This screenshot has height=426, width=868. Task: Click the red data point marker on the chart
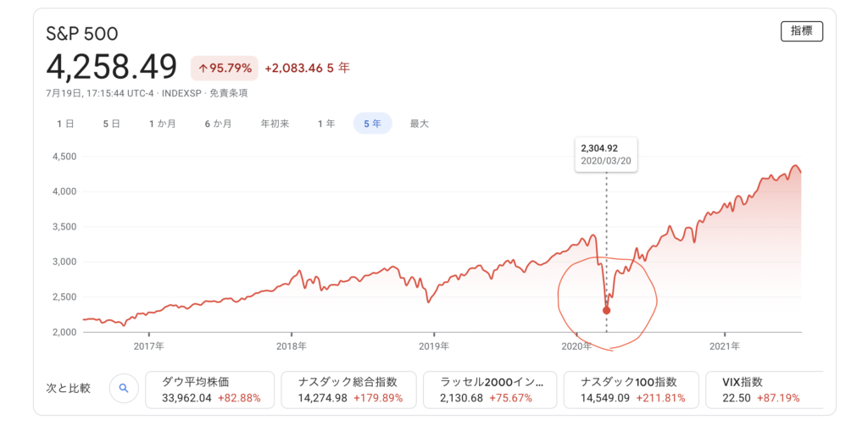pyautogui.click(x=606, y=310)
